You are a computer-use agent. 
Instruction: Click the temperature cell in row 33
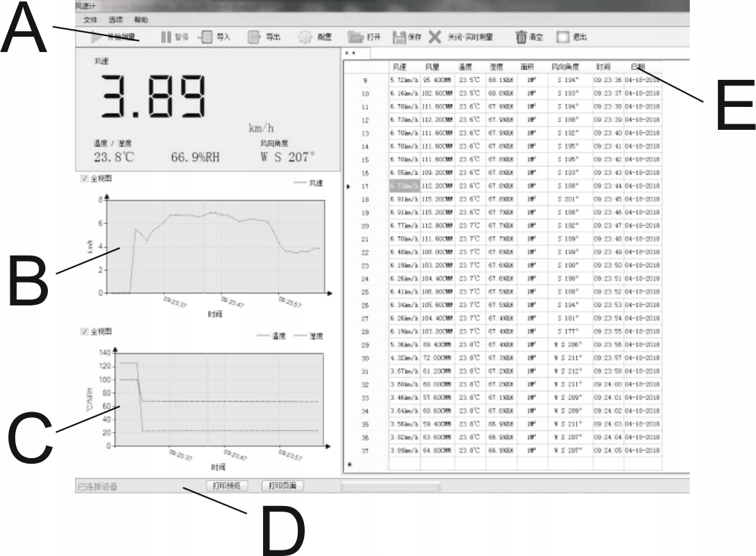click(470, 398)
